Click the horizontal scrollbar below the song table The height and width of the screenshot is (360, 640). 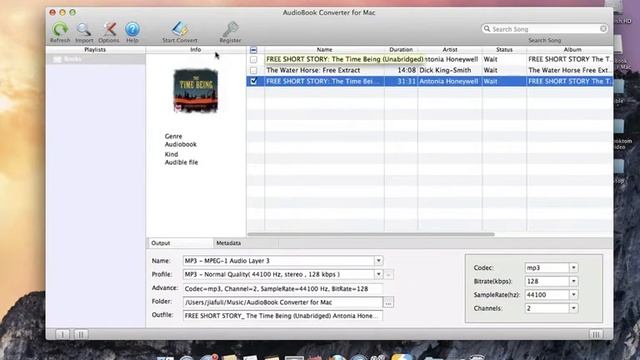click(x=371, y=234)
